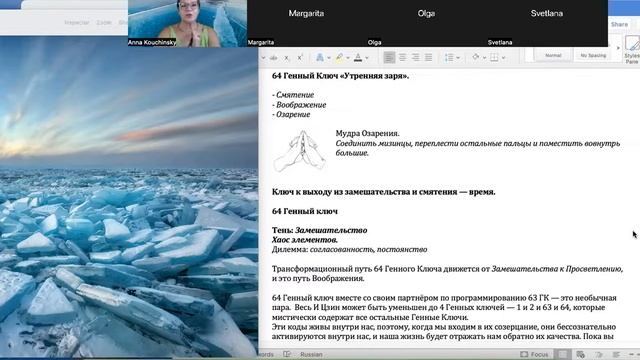The image size is (640, 360).
Task: Click 'Мудра Озарения.' text
Action: pos(367,133)
